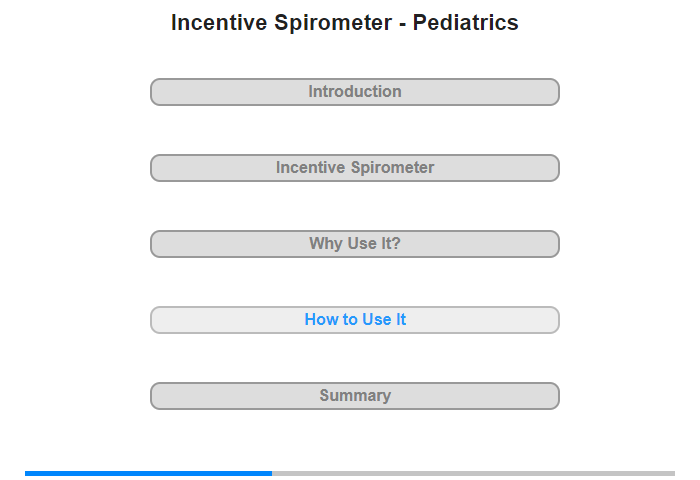Click the blue filled portion of progress bar
This screenshot has height=480, width=700.
[x=148, y=473]
